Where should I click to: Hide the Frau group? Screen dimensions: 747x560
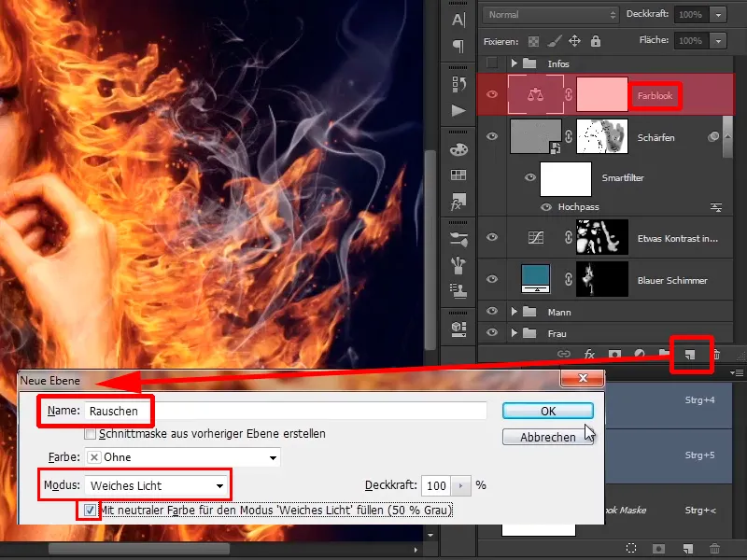[x=492, y=332]
